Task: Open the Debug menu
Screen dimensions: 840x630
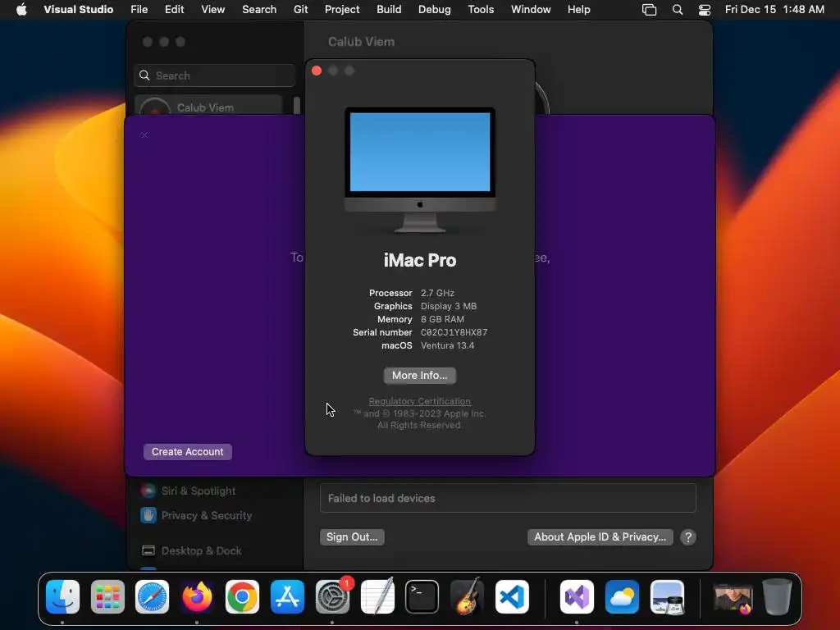Action: point(435,10)
